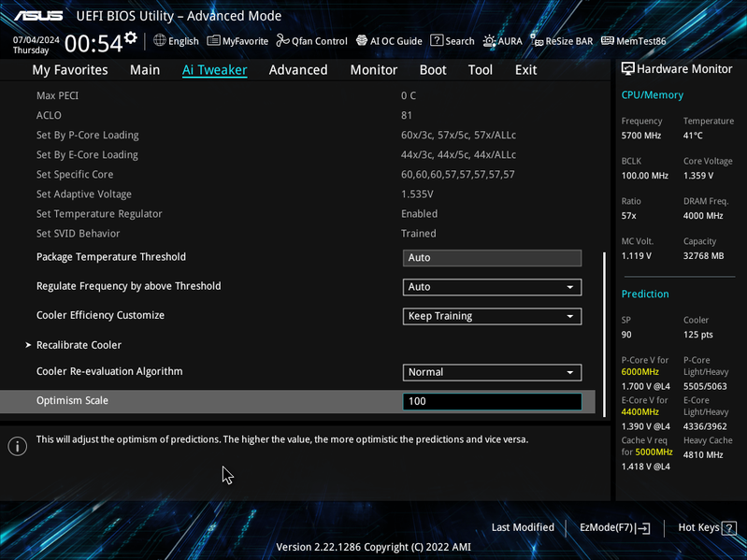
Task: Switch to EzMode(F7)
Action: (615, 527)
